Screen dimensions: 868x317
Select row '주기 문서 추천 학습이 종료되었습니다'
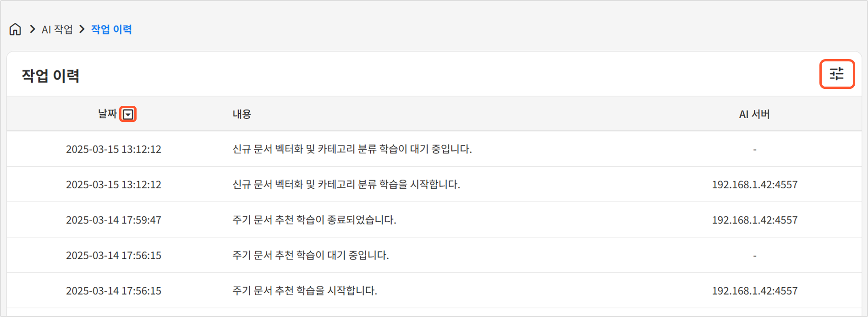click(x=314, y=220)
